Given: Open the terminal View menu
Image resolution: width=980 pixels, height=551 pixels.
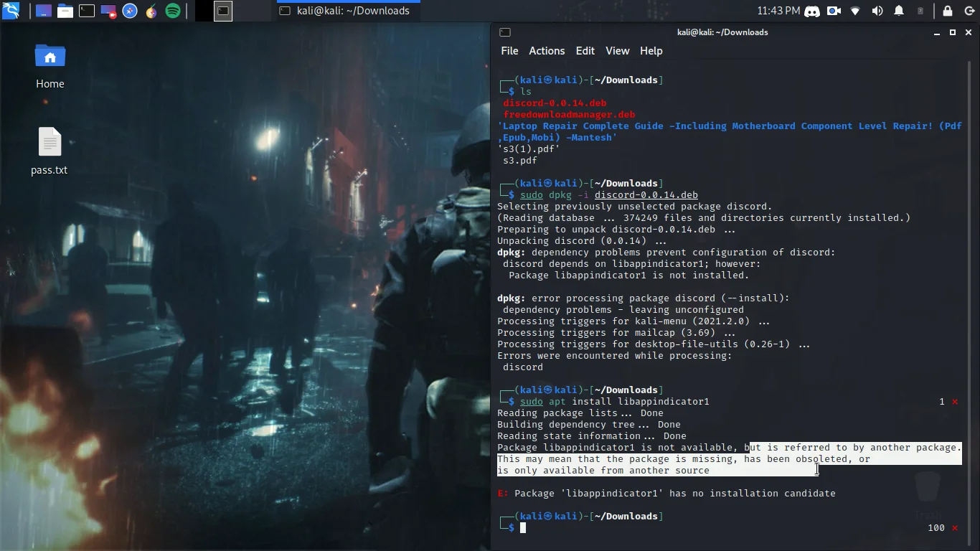Looking at the screenshot, I should click(617, 51).
